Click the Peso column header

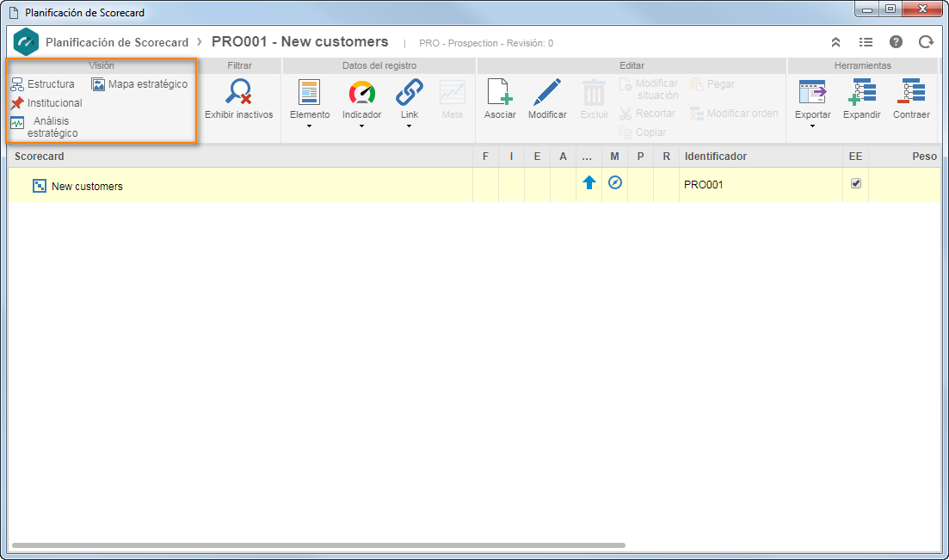click(905, 157)
